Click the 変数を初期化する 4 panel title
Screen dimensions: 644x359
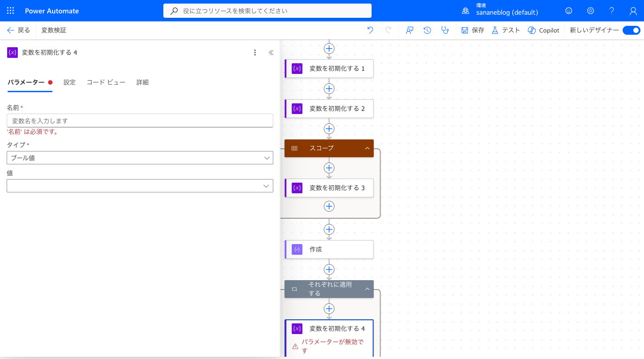pos(49,53)
